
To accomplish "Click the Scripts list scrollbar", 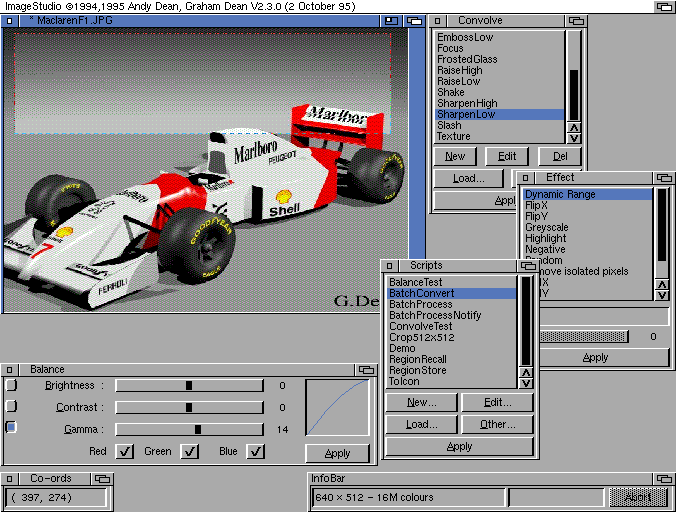I will 526,321.
